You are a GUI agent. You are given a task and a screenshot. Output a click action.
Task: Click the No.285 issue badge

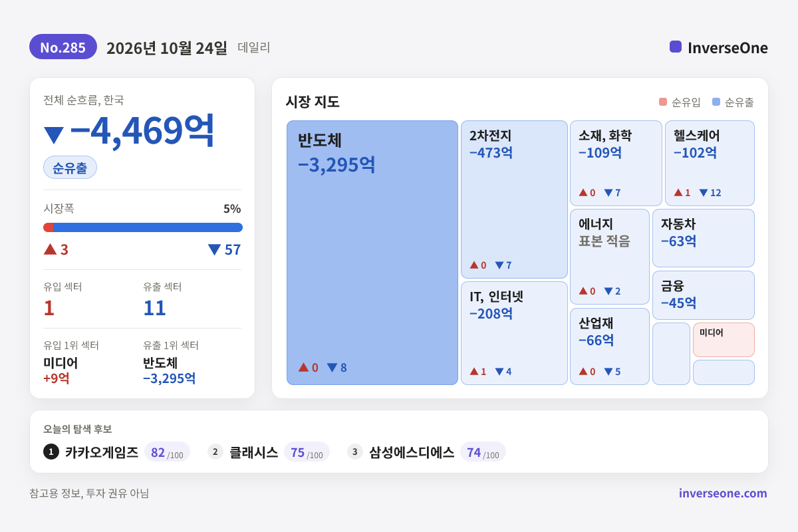click(63, 47)
